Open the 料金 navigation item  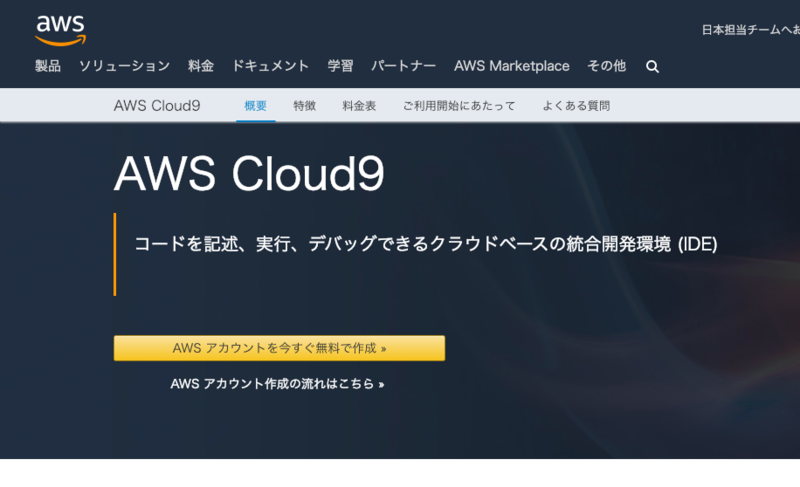pos(201,66)
